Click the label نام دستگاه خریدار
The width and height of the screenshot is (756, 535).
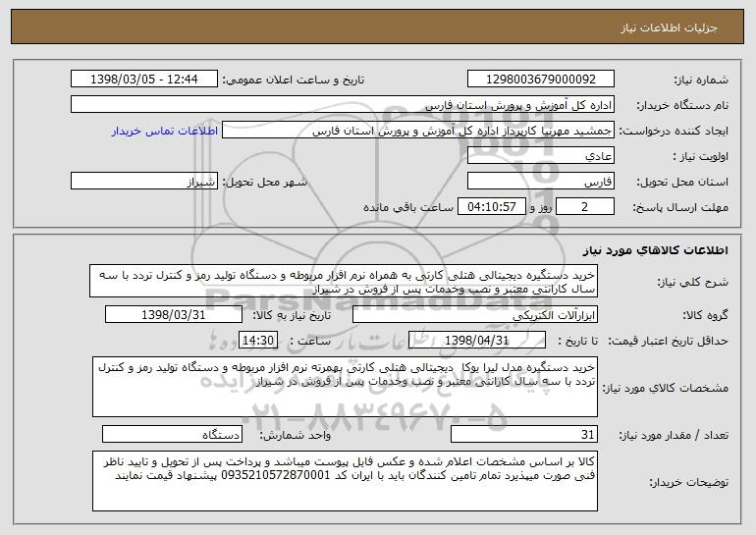682,105
